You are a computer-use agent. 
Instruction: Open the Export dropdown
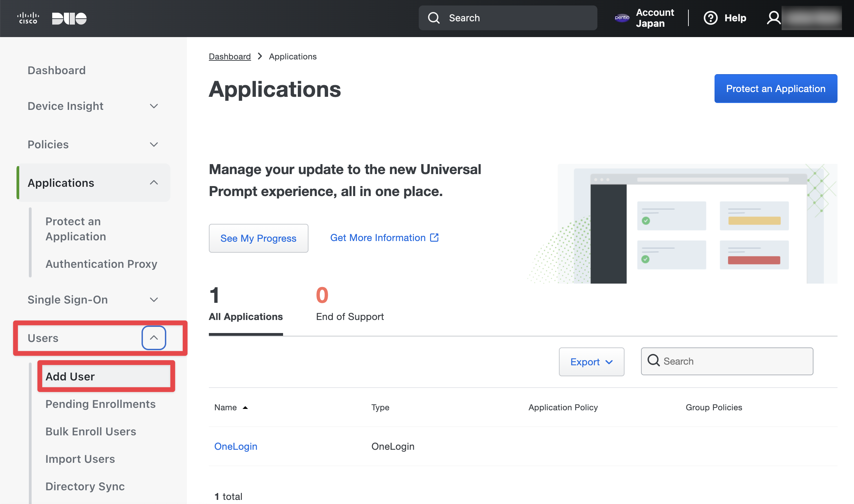[x=592, y=362]
